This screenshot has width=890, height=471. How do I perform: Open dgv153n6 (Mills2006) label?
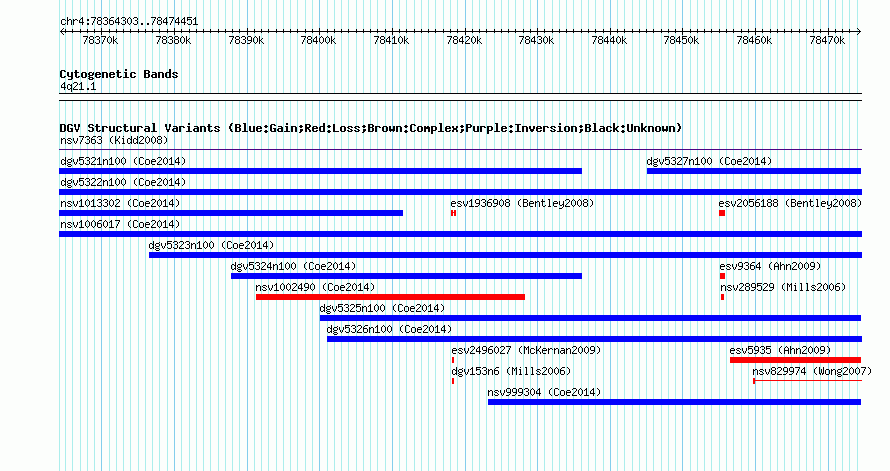(511, 371)
